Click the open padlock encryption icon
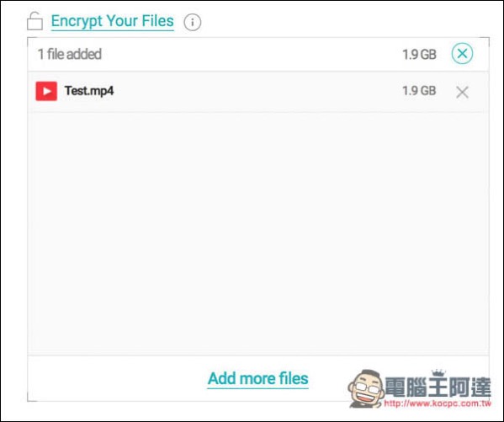Screen dimensions: 504x422 click(x=34, y=21)
